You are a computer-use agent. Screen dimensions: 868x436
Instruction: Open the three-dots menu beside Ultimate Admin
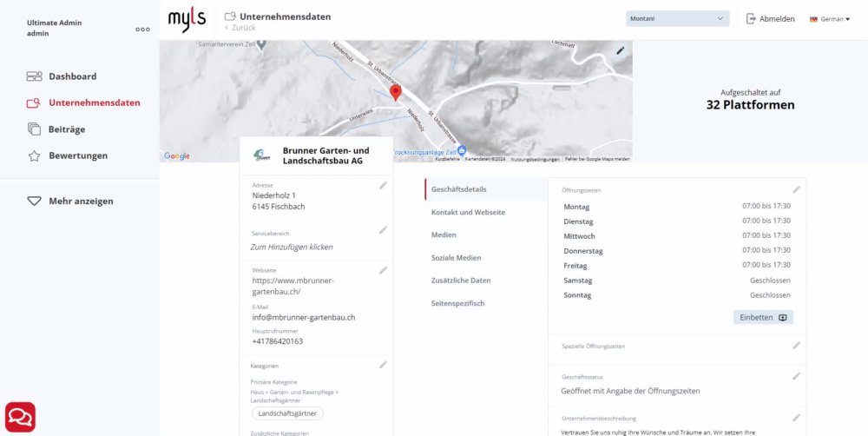pos(143,30)
